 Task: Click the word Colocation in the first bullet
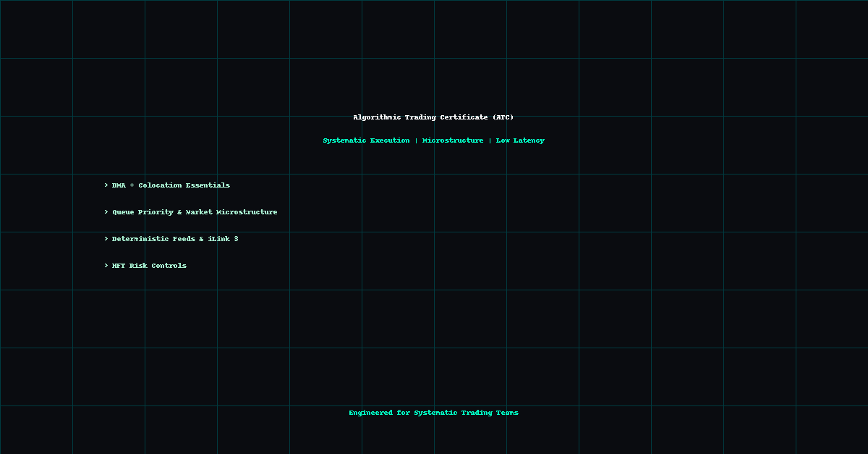click(x=160, y=185)
